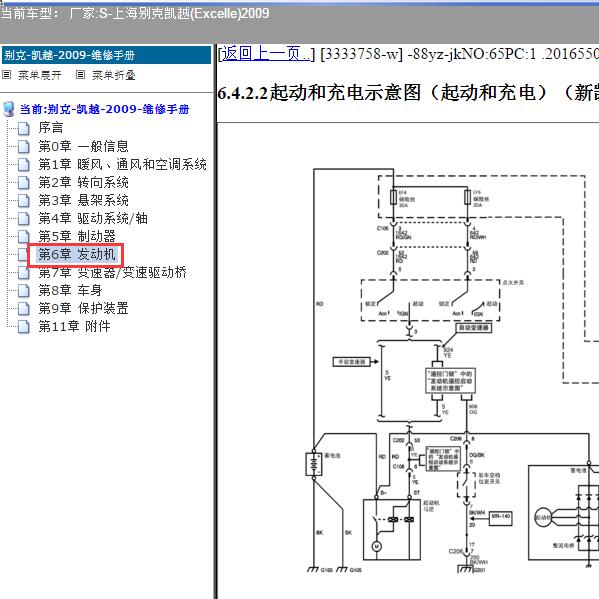Image resolution: width=599 pixels, height=599 pixels.
Task: Click the page icon next to 第2章
Action: [x=24, y=183]
